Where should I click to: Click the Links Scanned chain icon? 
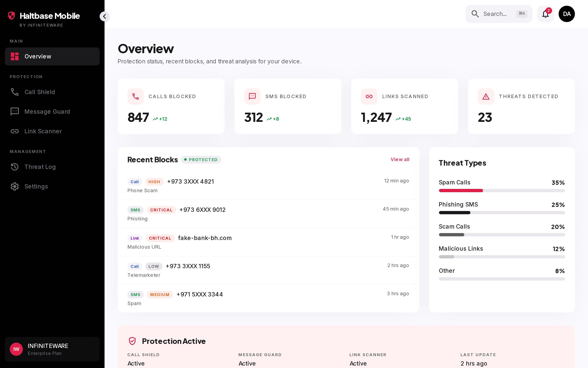click(369, 96)
